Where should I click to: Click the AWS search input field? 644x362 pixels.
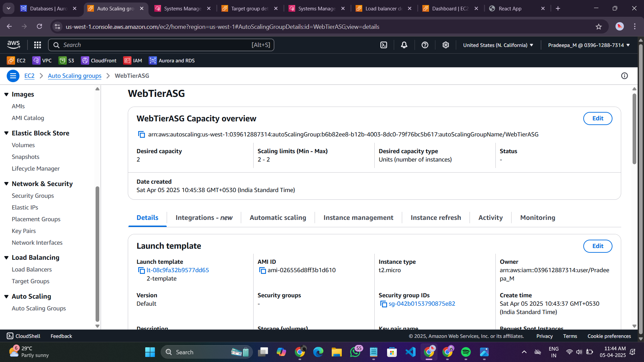click(x=161, y=45)
